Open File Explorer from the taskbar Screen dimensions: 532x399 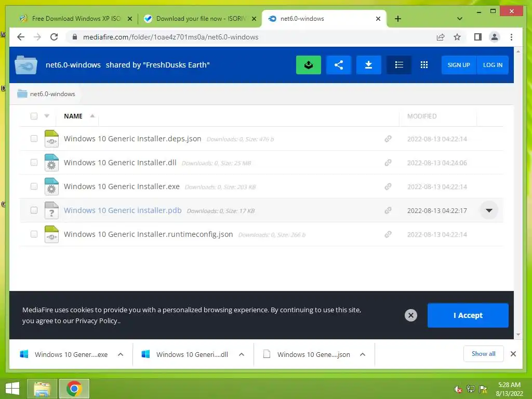pyautogui.click(x=42, y=389)
